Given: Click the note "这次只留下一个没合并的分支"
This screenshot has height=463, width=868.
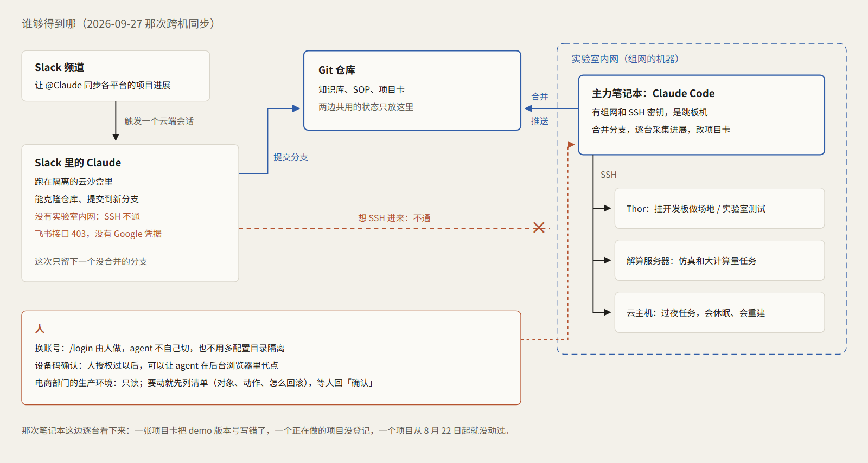Looking at the screenshot, I should click(91, 261).
